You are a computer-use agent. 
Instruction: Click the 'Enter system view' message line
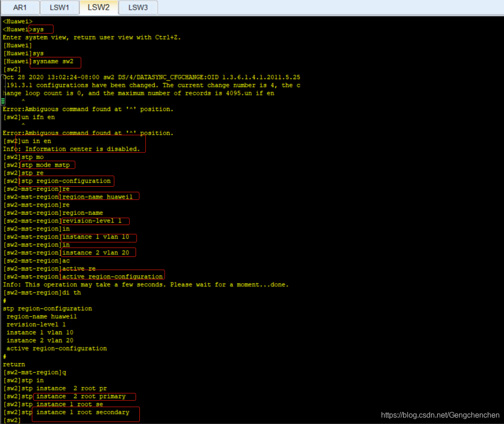(92, 37)
